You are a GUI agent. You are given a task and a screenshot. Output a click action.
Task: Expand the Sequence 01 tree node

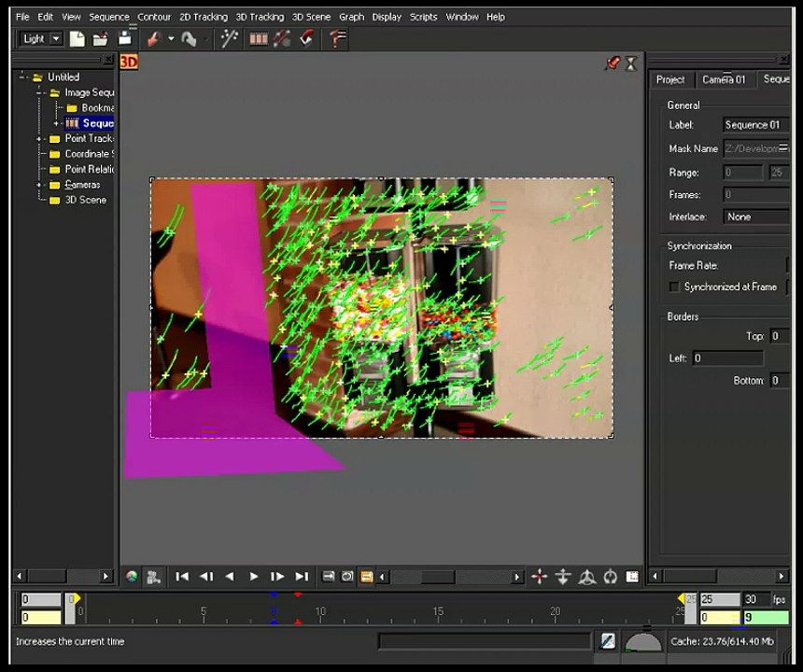coord(56,123)
